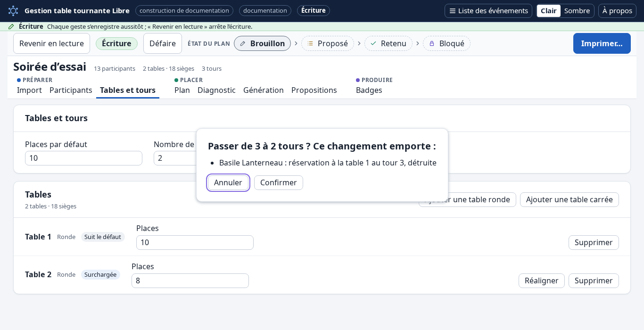Select the 'construction de documentation' breadcrumb pill
644x330 pixels.
pyautogui.click(x=184, y=10)
